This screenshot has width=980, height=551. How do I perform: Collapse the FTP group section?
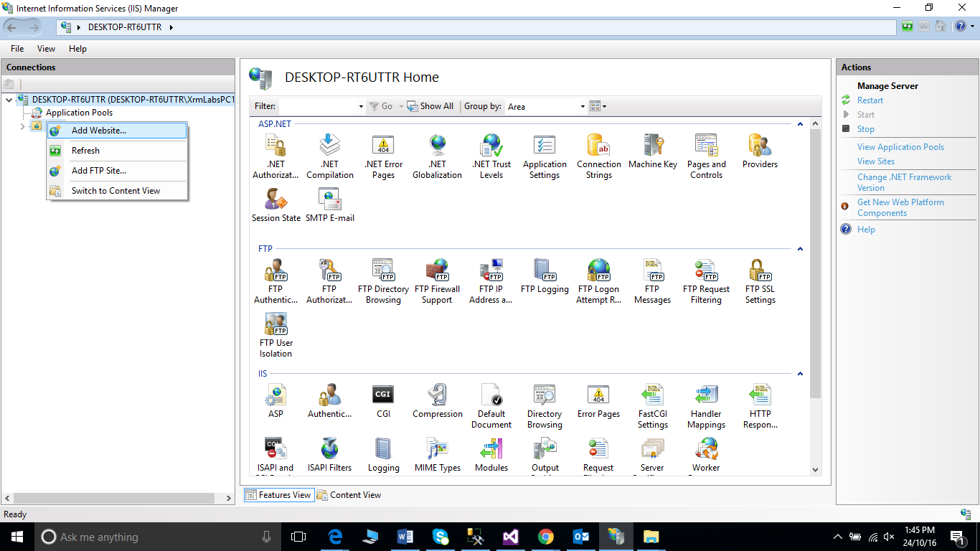coord(800,249)
